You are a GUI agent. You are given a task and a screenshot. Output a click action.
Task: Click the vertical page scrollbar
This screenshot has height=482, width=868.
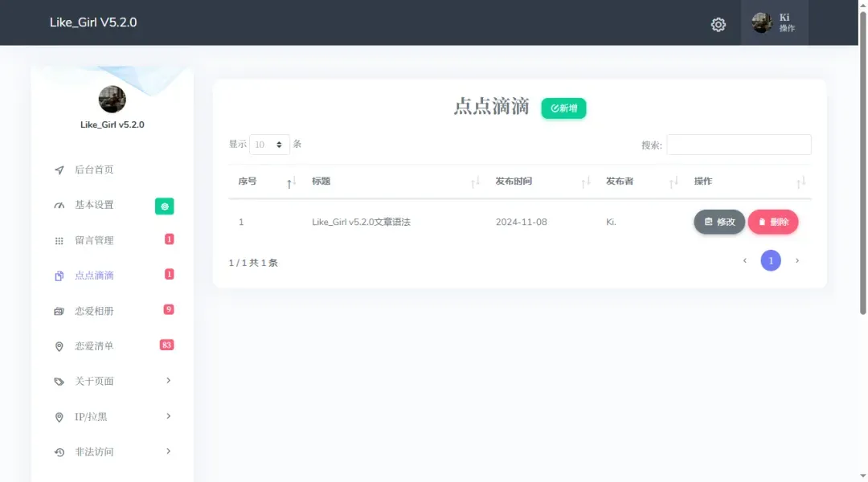click(862, 163)
